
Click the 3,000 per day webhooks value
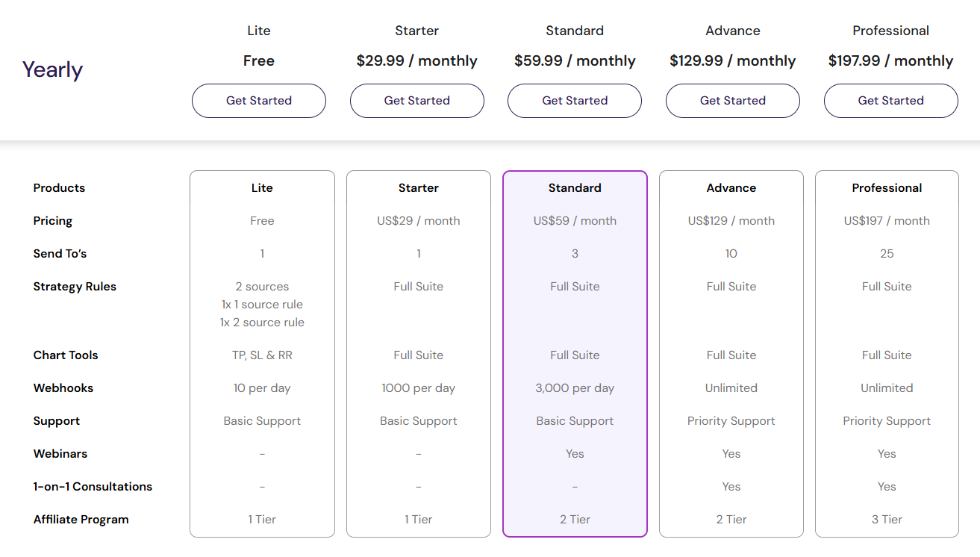pos(575,388)
